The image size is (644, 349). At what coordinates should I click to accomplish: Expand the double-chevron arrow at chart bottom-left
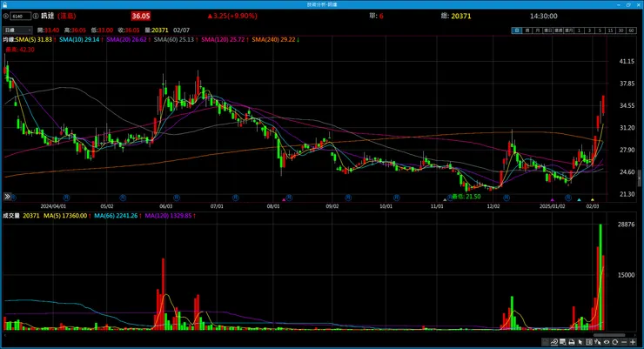[7, 197]
